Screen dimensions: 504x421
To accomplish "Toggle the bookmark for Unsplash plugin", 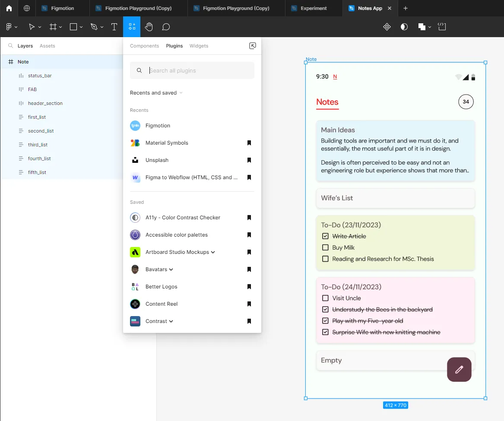I will [249, 160].
